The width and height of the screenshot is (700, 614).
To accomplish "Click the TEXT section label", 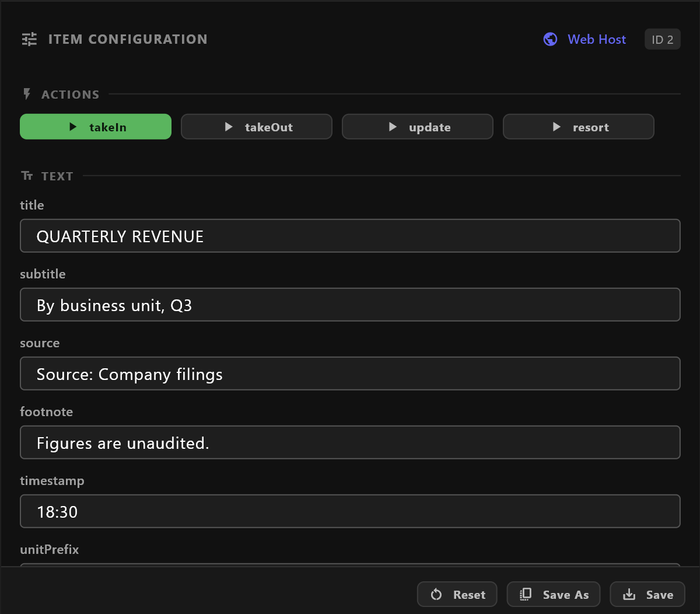I will pos(57,176).
